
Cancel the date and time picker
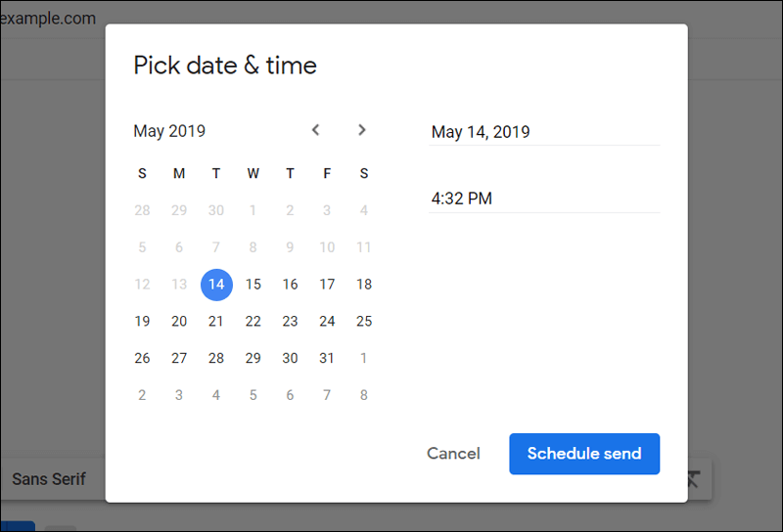[x=453, y=454]
